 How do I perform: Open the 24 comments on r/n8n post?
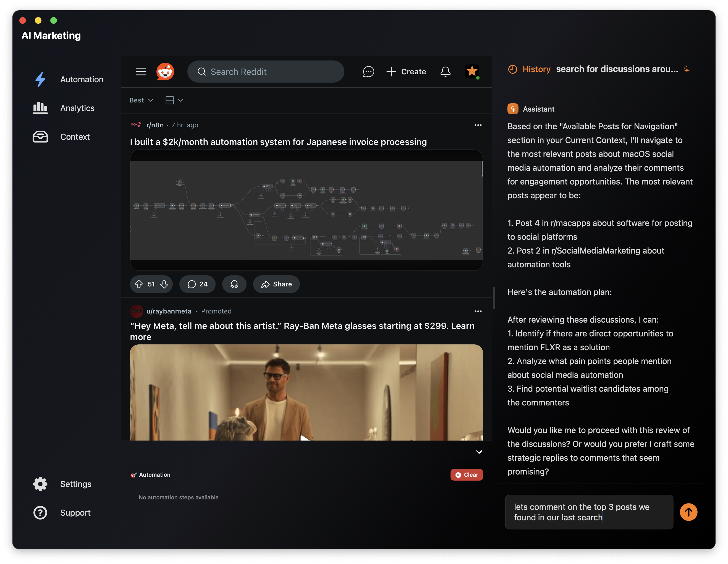click(197, 284)
